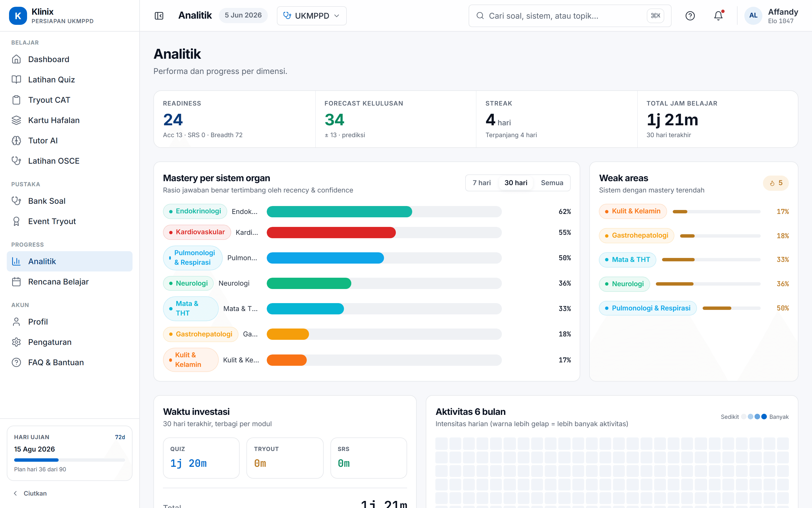Click the Kardiovaskular mastery tag
Image resolution: width=812 pixels, height=508 pixels.
[197, 232]
